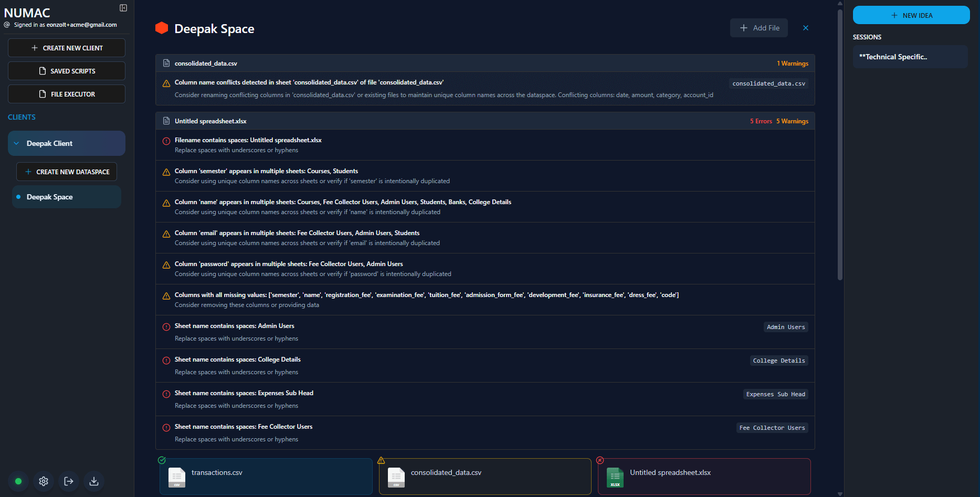Click the download icon in the bottom bar
This screenshot has width=980, height=497.
tap(94, 481)
